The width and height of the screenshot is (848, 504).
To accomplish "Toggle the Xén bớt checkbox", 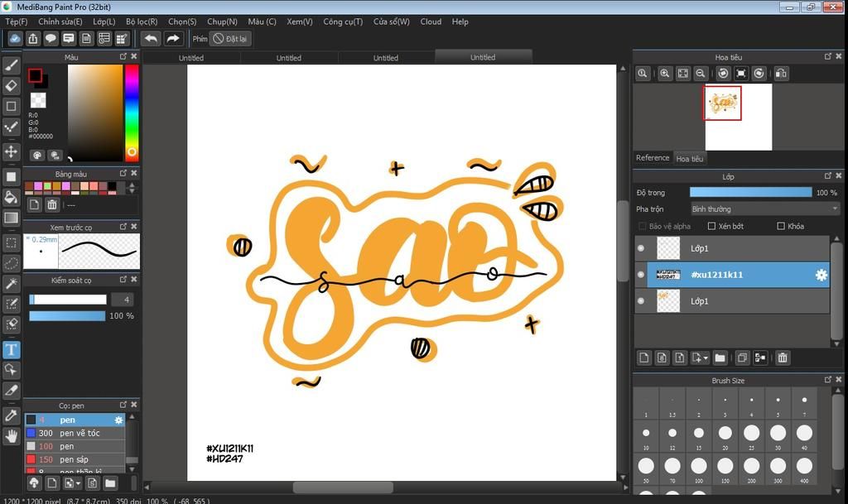I will (x=711, y=226).
